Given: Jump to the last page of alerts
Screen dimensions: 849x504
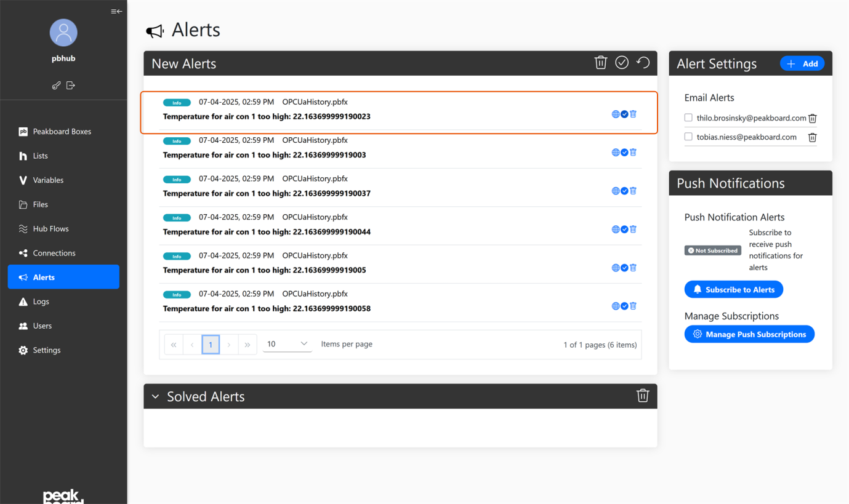Looking at the screenshot, I should click(247, 344).
